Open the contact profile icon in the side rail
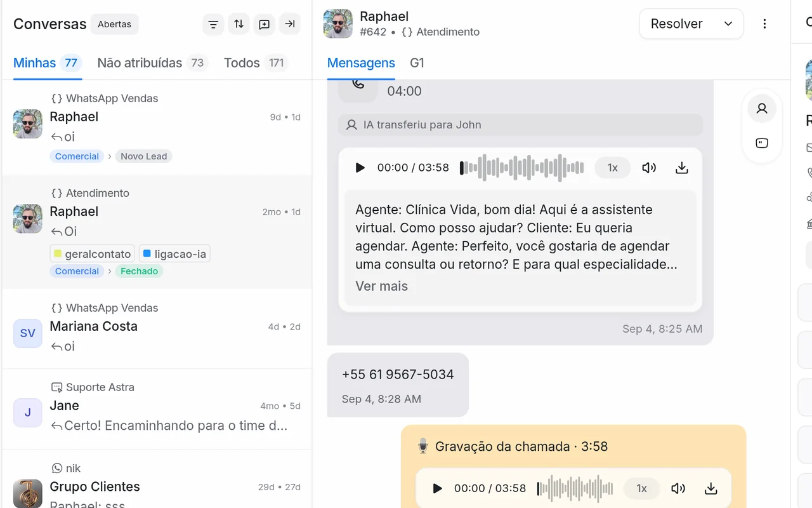Image resolution: width=812 pixels, height=508 pixels. pyautogui.click(x=762, y=109)
